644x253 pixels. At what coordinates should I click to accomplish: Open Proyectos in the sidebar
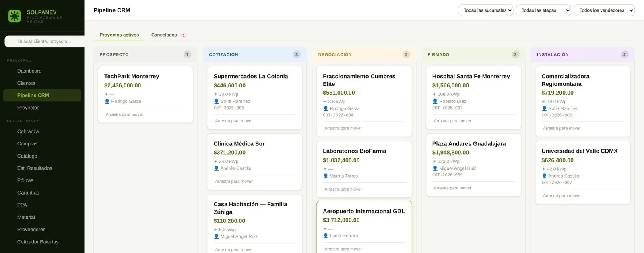point(42,108)
